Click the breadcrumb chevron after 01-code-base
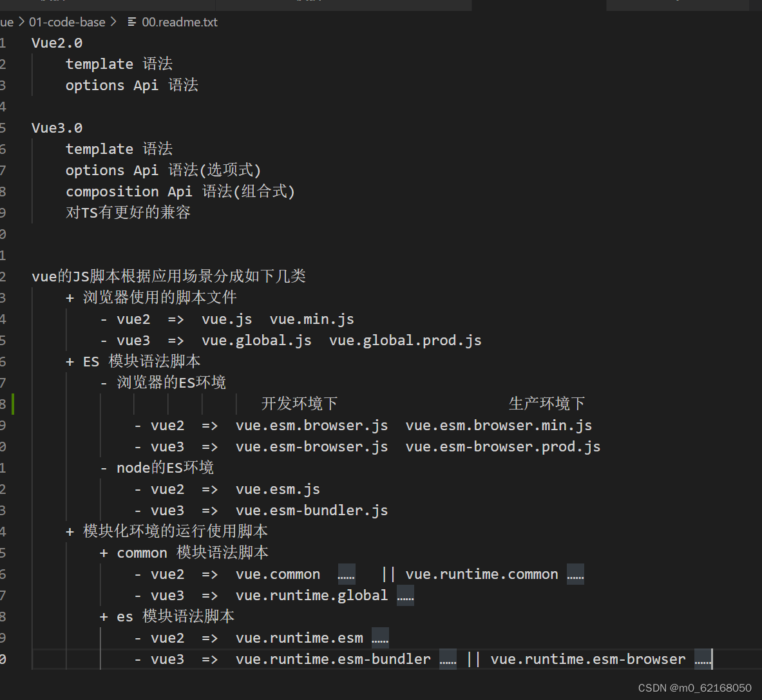 (x=114, y=22)
